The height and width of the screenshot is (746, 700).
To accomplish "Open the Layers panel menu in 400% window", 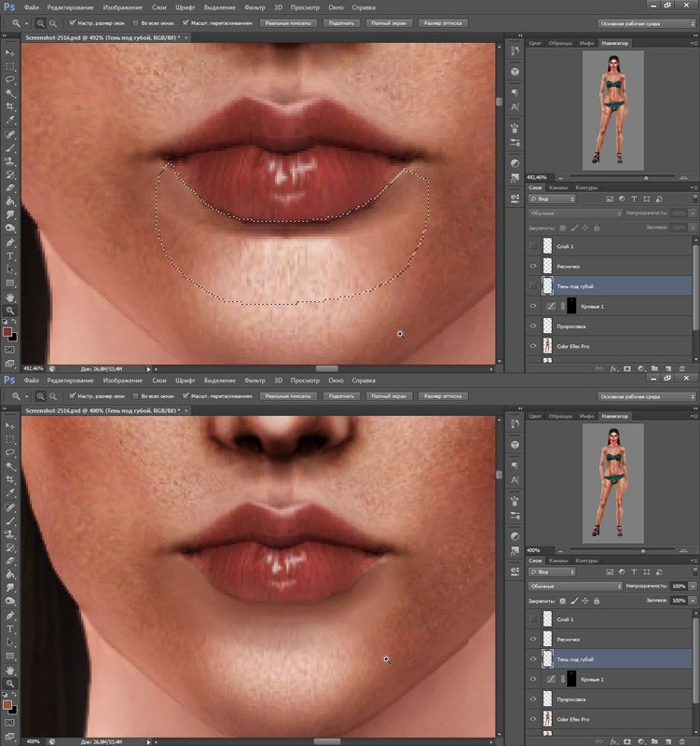I will pyautogui.click(x=693, y=560).
